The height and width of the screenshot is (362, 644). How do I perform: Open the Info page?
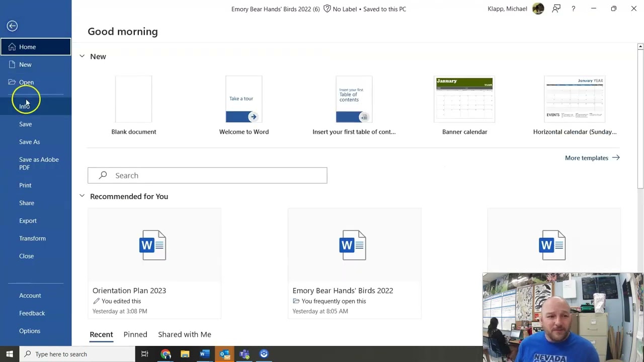click(36, 106)
